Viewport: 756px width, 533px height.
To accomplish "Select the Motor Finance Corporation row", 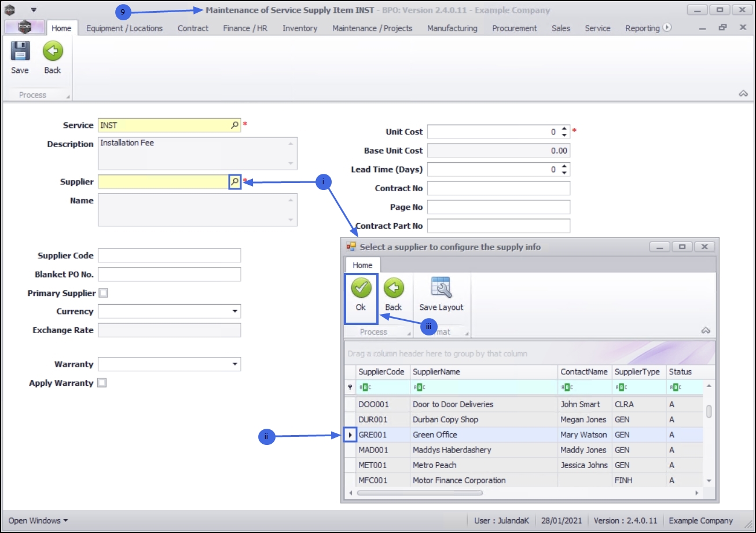I will (x=524, y=480).
